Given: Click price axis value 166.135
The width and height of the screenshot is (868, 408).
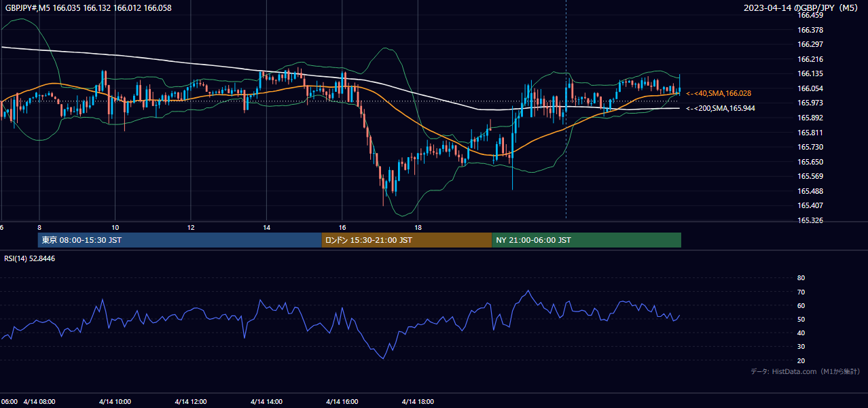Looking at the screenshot, I should tap(810, 73).
